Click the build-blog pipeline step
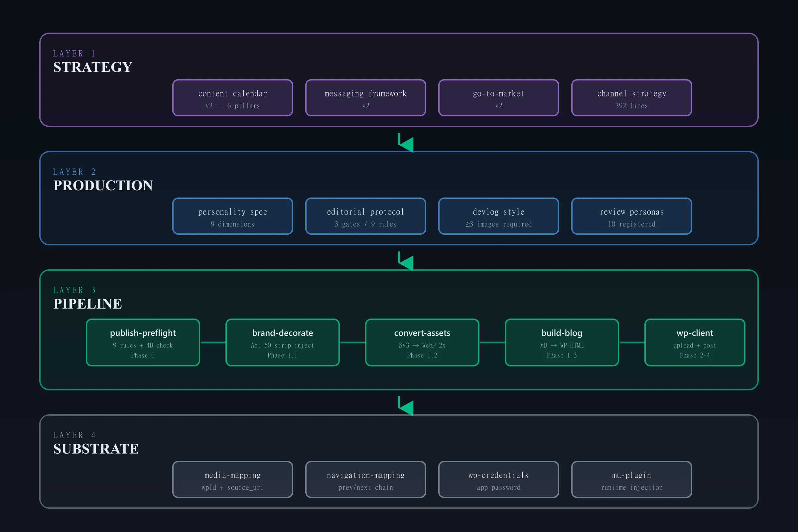This screenshot has height=532, width=798. click(x=562, y=342)
